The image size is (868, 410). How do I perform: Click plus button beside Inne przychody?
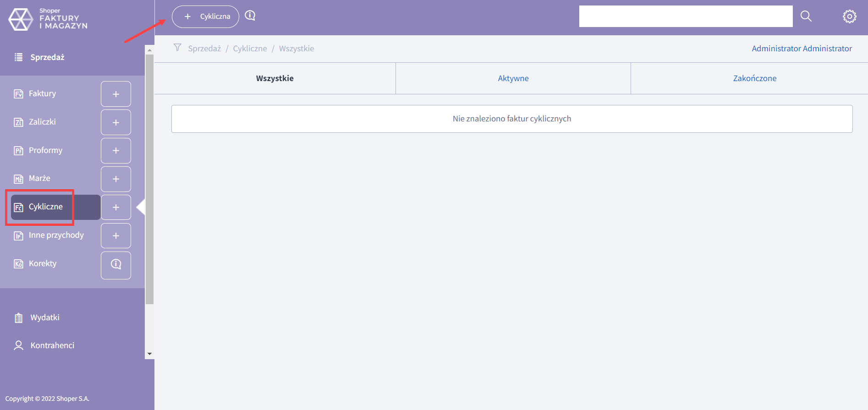click(116, 235)
